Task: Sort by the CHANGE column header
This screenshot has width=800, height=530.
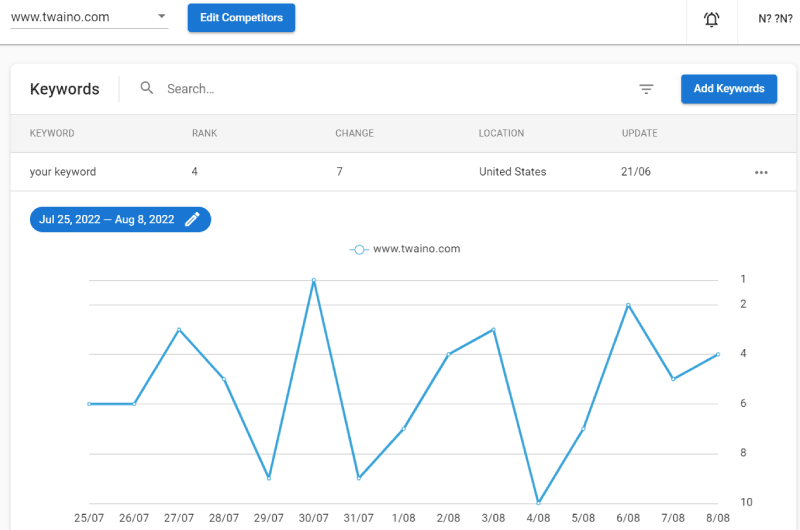Action: (x=355, y=133)
